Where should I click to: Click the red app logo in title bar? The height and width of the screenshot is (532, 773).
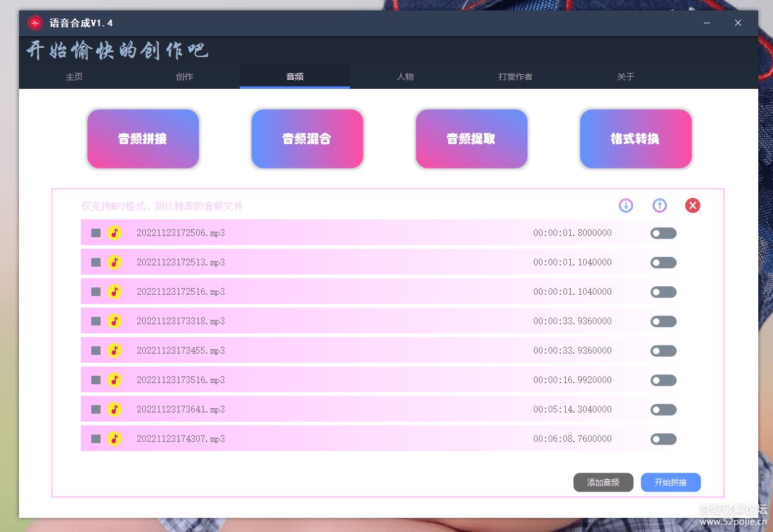click(35, 23)
